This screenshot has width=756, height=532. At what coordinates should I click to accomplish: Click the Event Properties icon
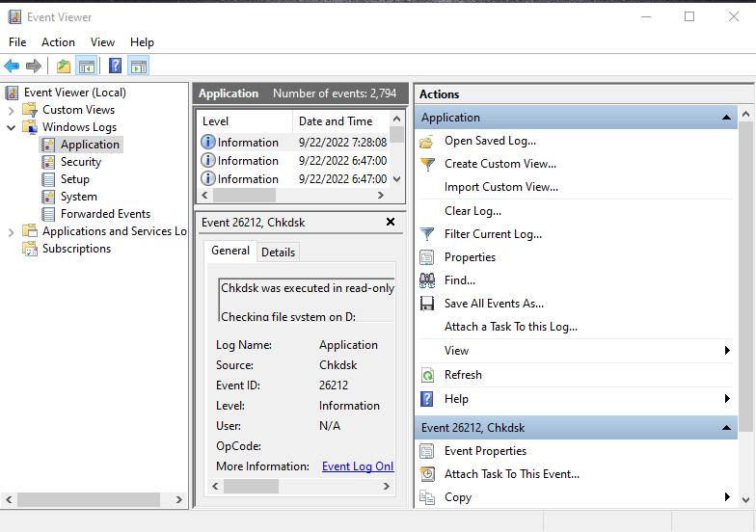[426, 451]
